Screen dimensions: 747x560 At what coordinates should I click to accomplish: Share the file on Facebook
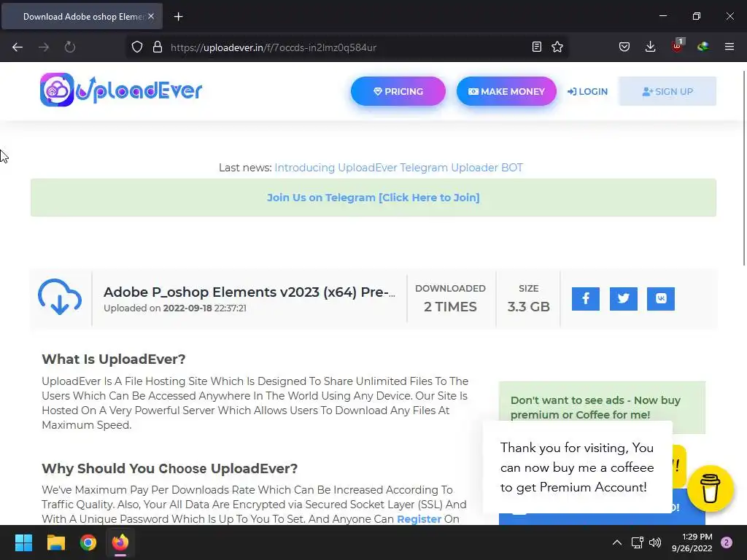(586, 298)
